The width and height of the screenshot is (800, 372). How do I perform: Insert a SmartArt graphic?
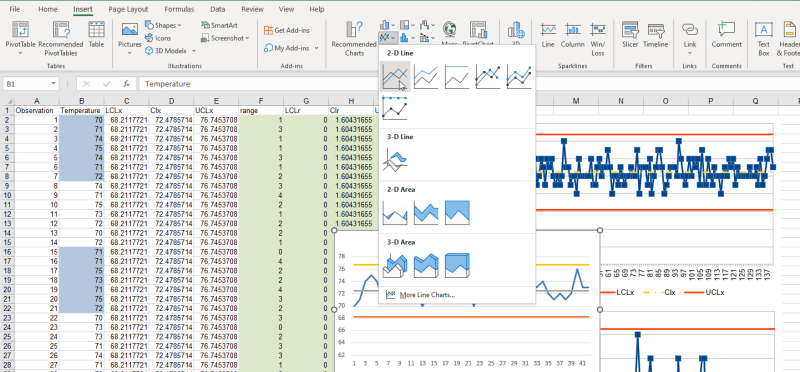tap(219, 25)
